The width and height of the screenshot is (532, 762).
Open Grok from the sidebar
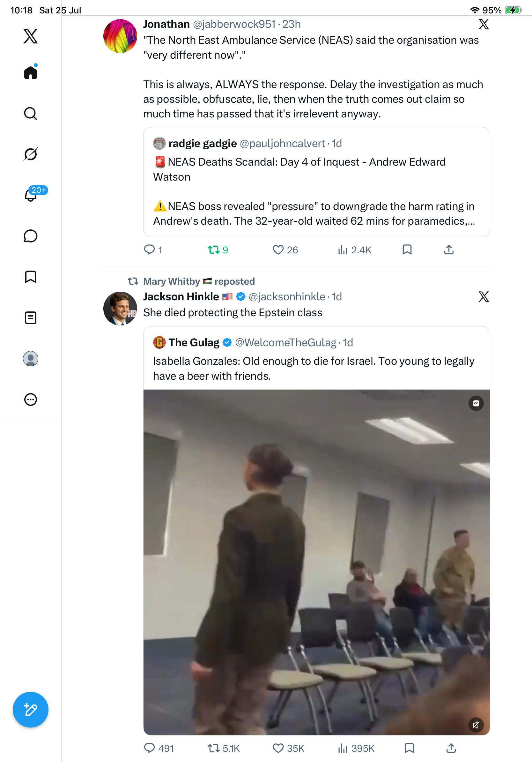coord(31,154)
